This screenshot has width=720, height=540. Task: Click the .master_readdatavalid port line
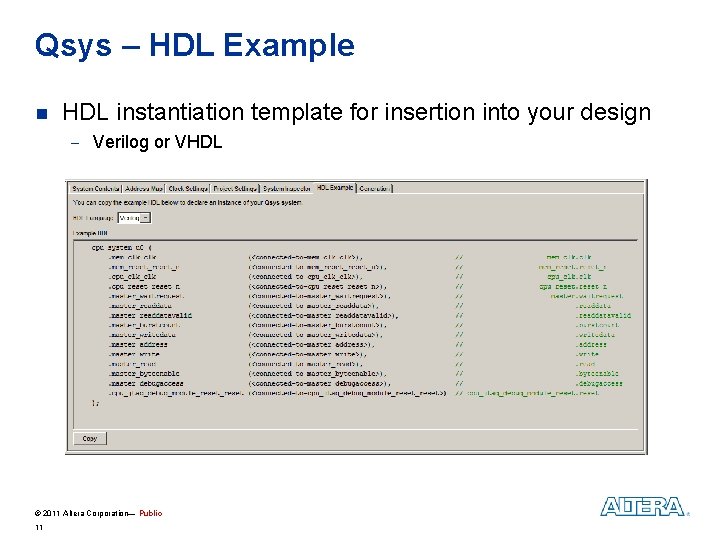(150, 315)
